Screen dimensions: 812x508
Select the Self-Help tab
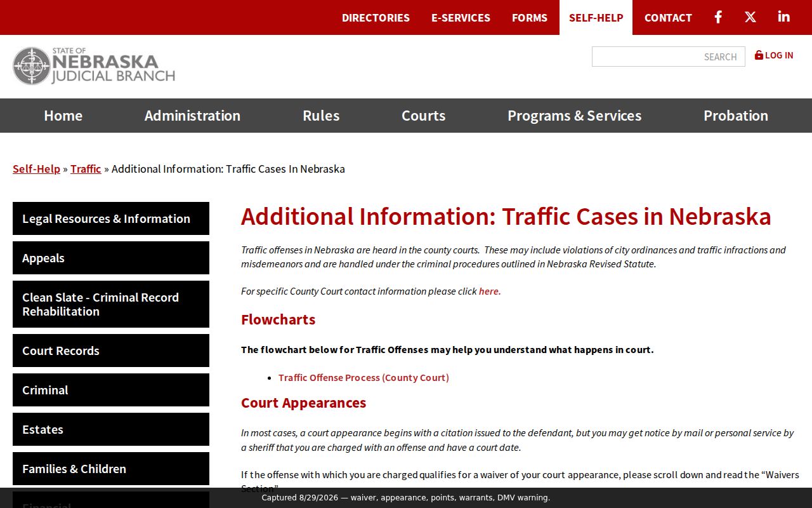(x=596, y=18)
